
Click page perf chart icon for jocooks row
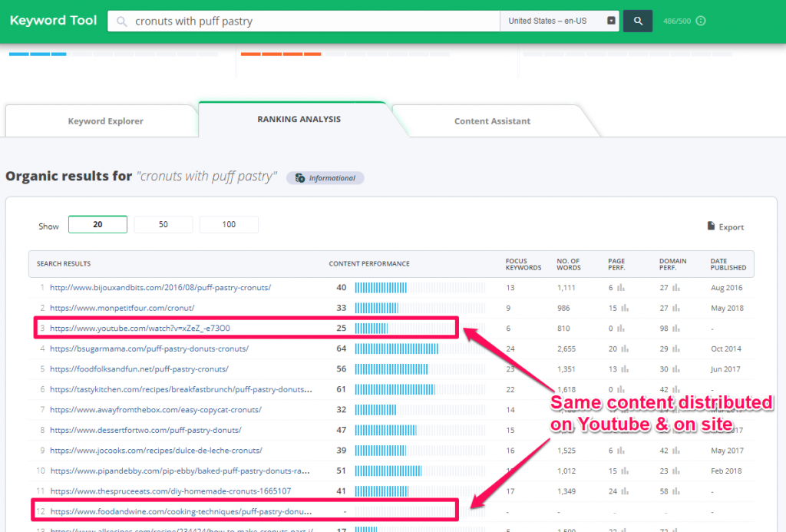click(x=621, y=451)
